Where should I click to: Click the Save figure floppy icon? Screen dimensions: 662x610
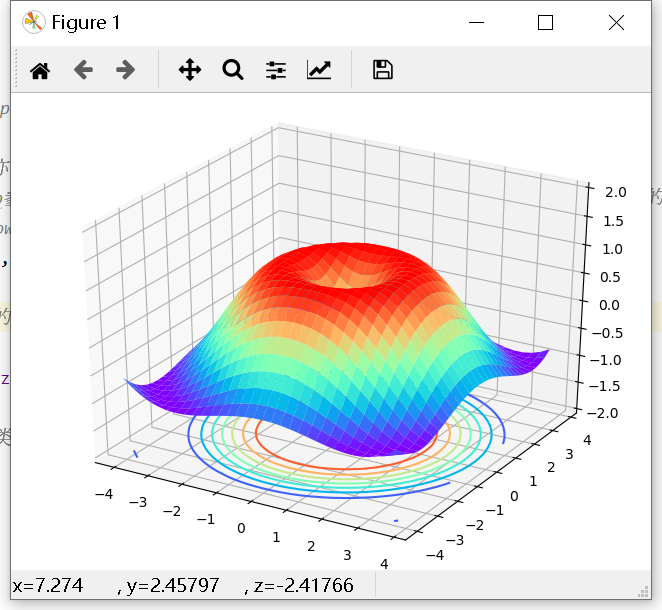coord(383,70)
